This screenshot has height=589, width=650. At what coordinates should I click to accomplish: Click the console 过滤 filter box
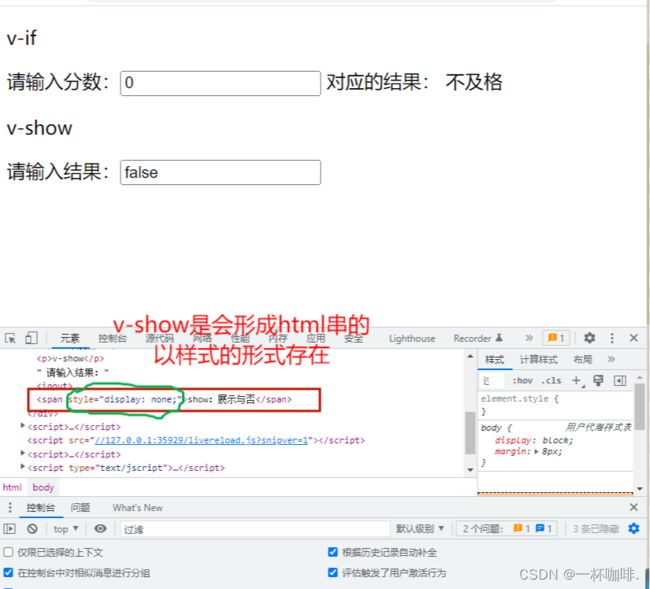255,529
